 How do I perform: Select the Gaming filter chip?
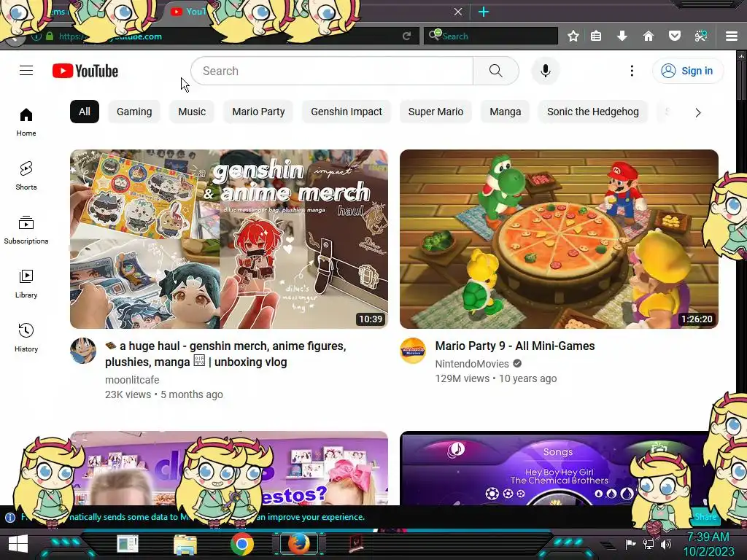(x=134, y=112)
